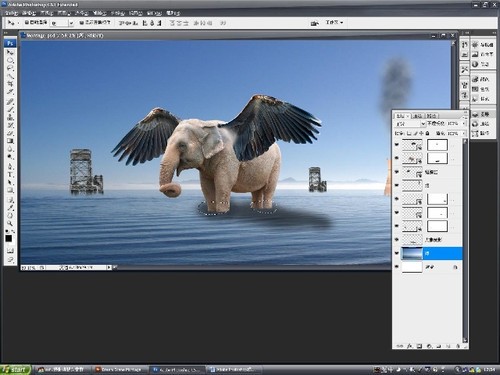This screenshot has height=375, width=500.
Task: Click the topmost layer's mask thumbnail
Action: 437,144
